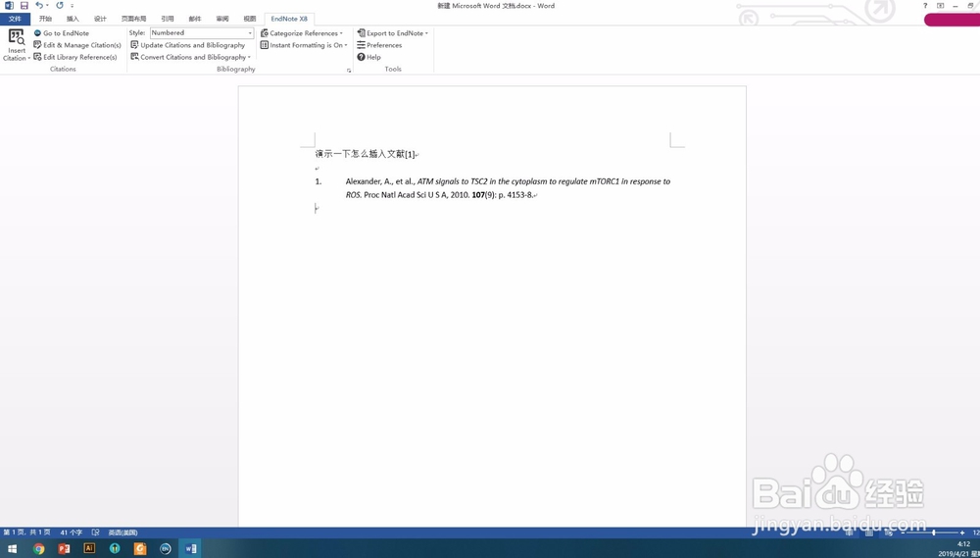Redo action in Quick Access toolbar
Screen dimensions: 980x558
click(60, 6)
